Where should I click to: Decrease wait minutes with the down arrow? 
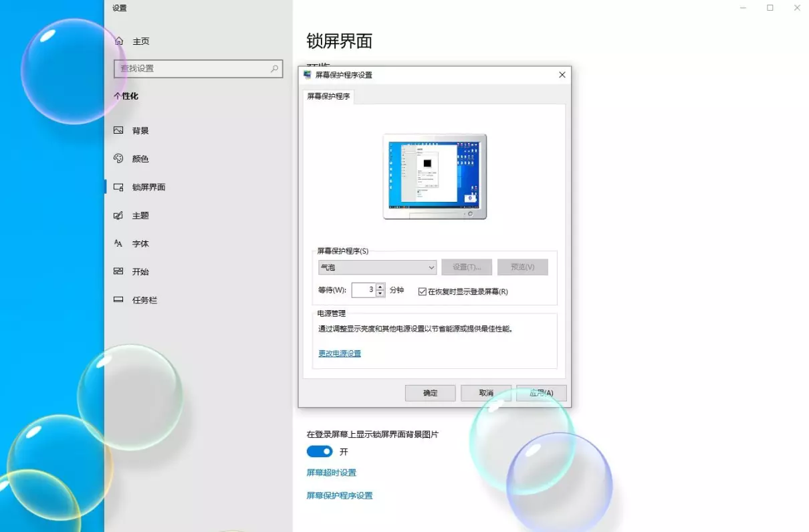(x=380, y=293)
